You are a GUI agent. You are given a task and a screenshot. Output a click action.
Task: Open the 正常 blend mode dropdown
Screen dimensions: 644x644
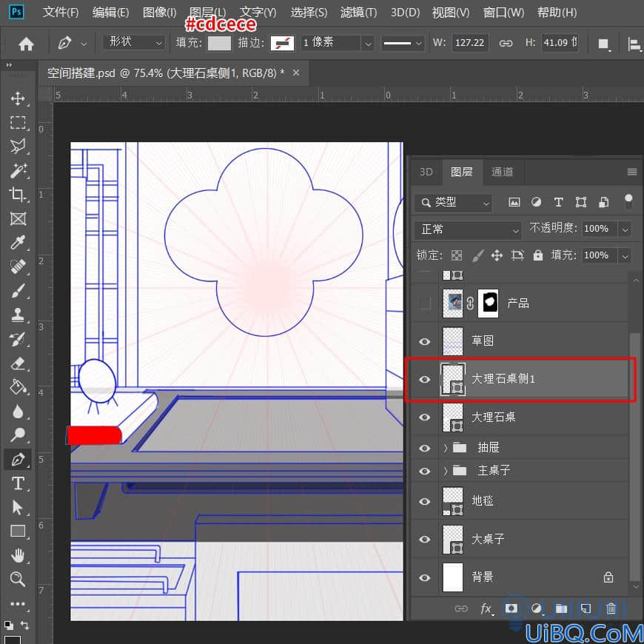point(468,229)
